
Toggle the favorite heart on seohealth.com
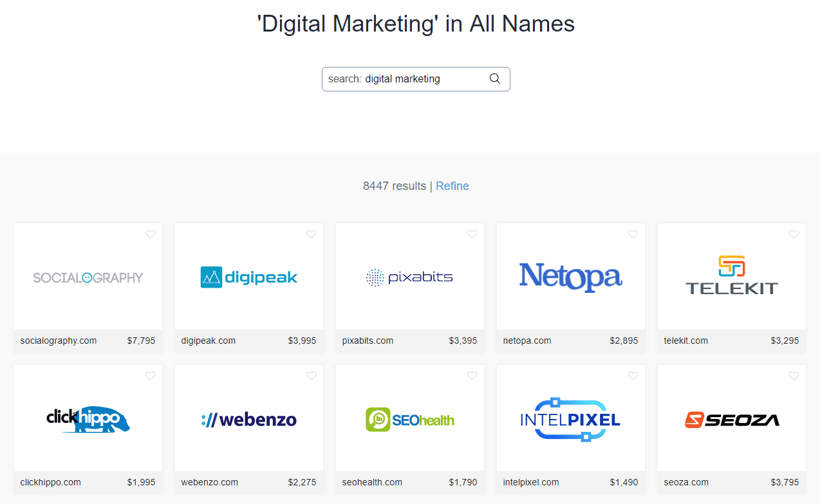[472, 375]
